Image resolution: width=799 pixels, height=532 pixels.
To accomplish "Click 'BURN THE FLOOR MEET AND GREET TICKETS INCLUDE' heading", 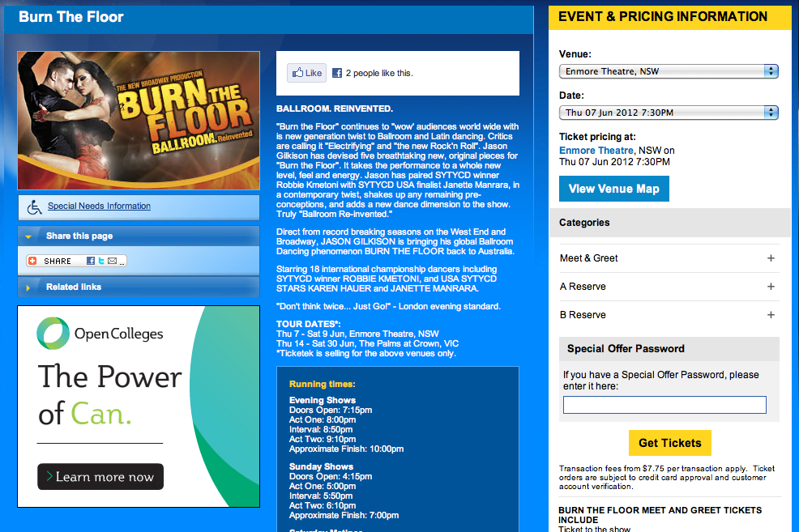I will coord(660,515).
